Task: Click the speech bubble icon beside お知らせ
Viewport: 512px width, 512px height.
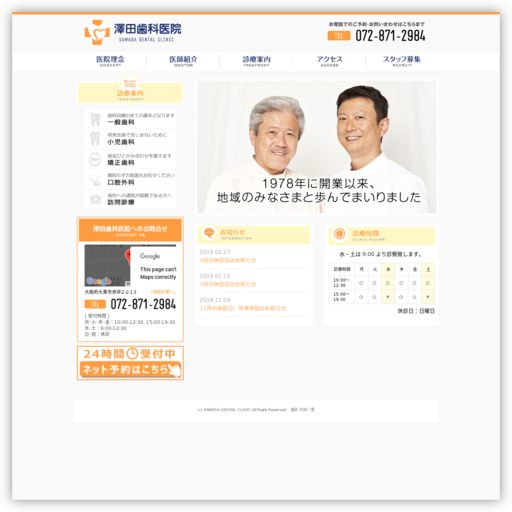Action: click(x=209, y=233)
